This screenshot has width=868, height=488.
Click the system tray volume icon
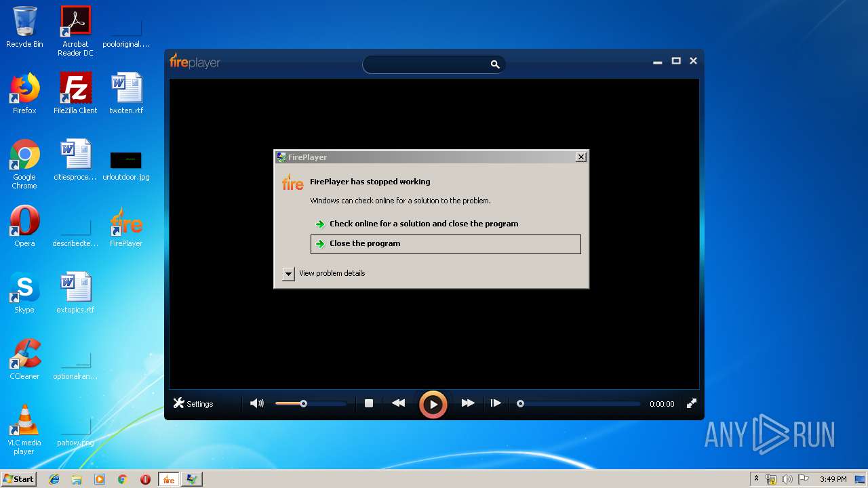pyautogui.click(x=787, y=479)
